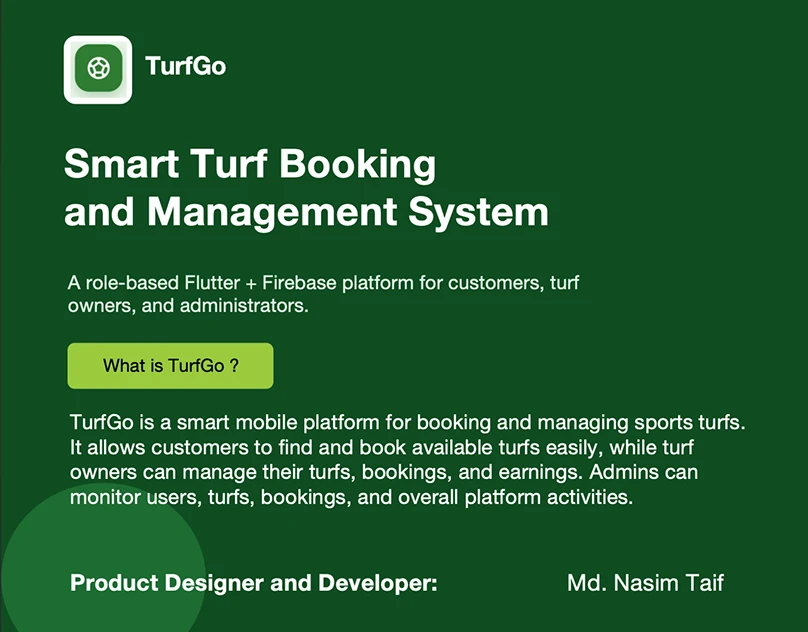The width and height of the screenshot is (808, 632).
Task: Click the 'owners can manage their turfs' line
Action: [384, 472]
